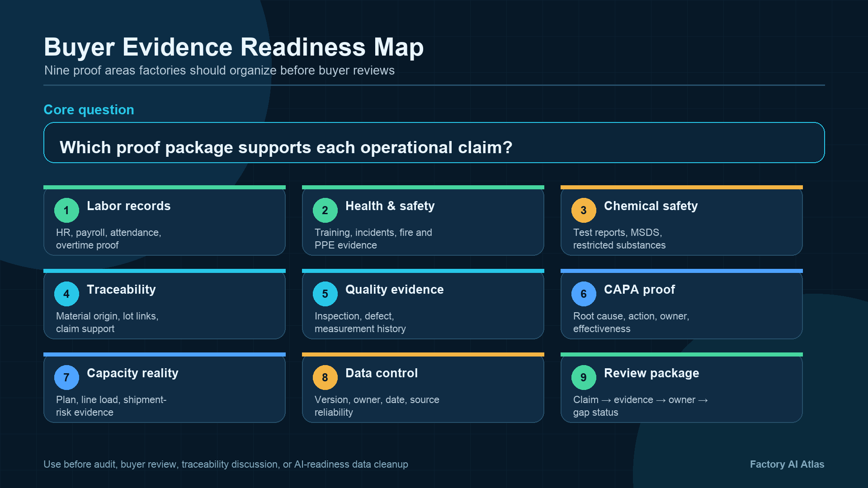Select the 'Health & safety' card title
Image resolution: width=868 pixels, height=488 pixels.
point(390,206)
